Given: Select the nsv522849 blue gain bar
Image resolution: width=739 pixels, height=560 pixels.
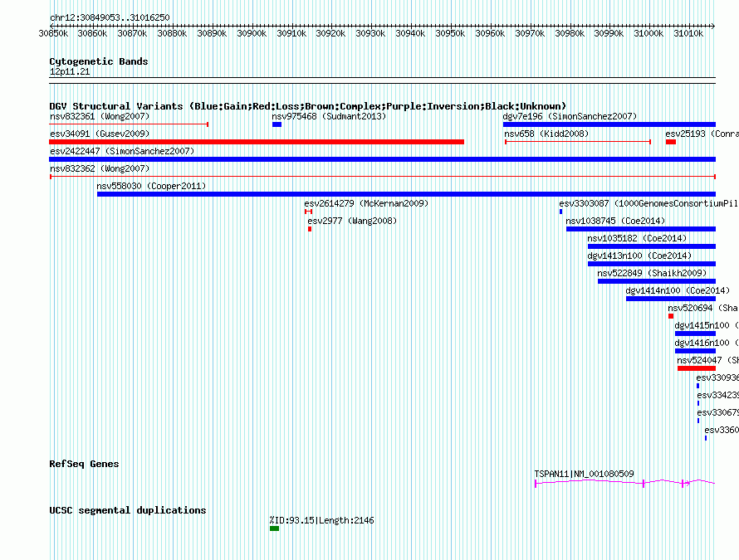Looking at the screenshot, I should click(x=657, y=281).
